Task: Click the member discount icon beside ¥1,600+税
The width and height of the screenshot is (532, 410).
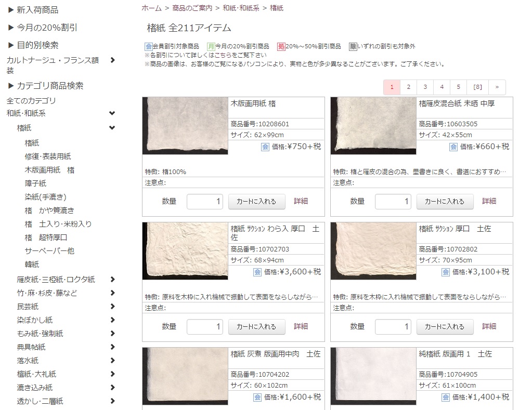Action: pyautogui.click(x=257, y=397)
